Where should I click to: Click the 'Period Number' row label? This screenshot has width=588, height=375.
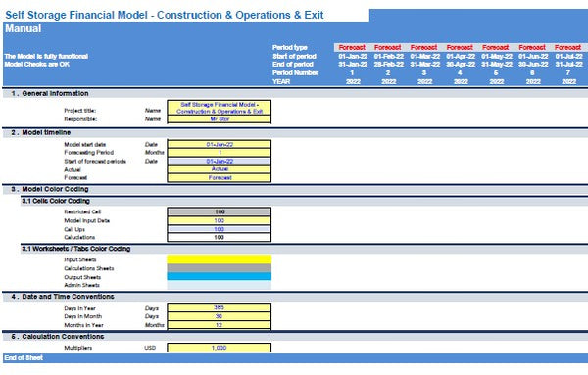click(x=296, y=73)
